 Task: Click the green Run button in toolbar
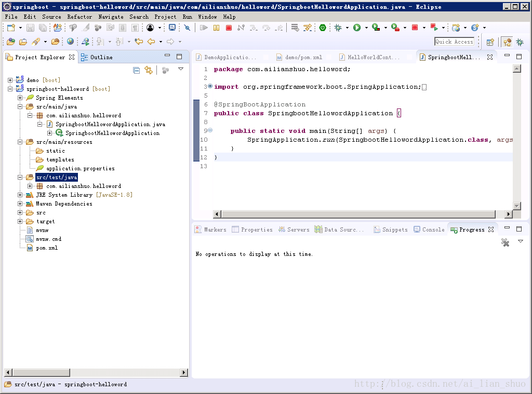pos(357,28)
